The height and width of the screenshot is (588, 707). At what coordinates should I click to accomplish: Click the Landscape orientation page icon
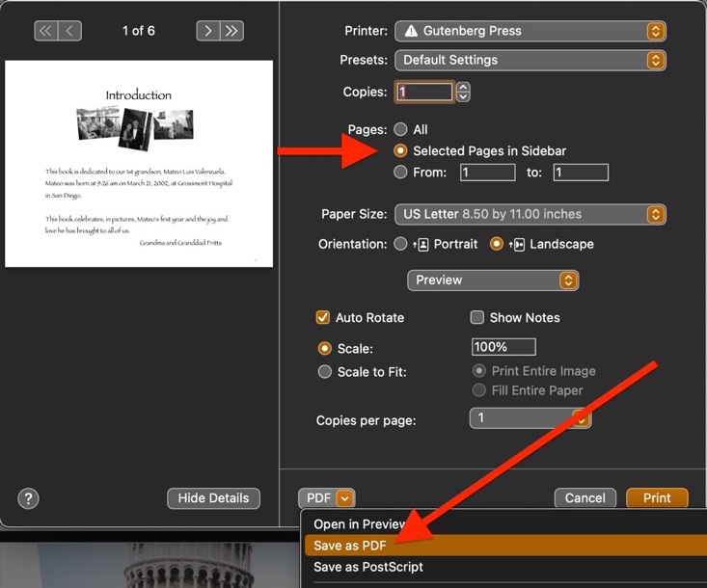click(517, 245)
